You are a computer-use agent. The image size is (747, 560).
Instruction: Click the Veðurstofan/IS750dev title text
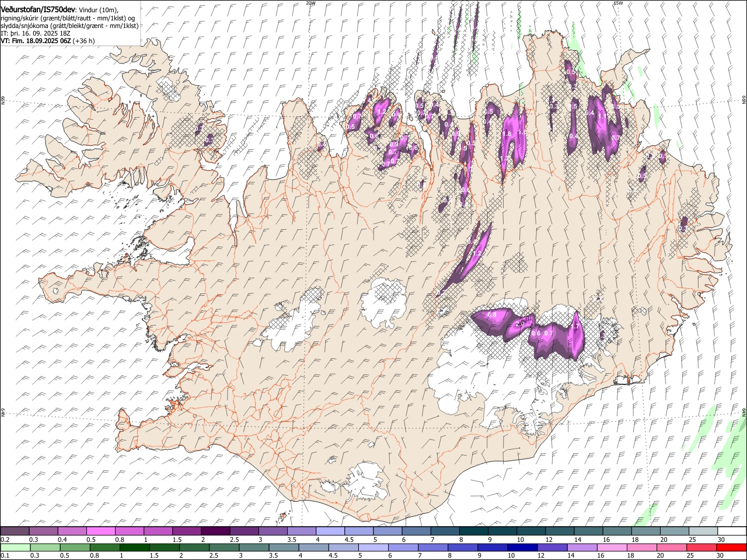[x=38, y=10]
